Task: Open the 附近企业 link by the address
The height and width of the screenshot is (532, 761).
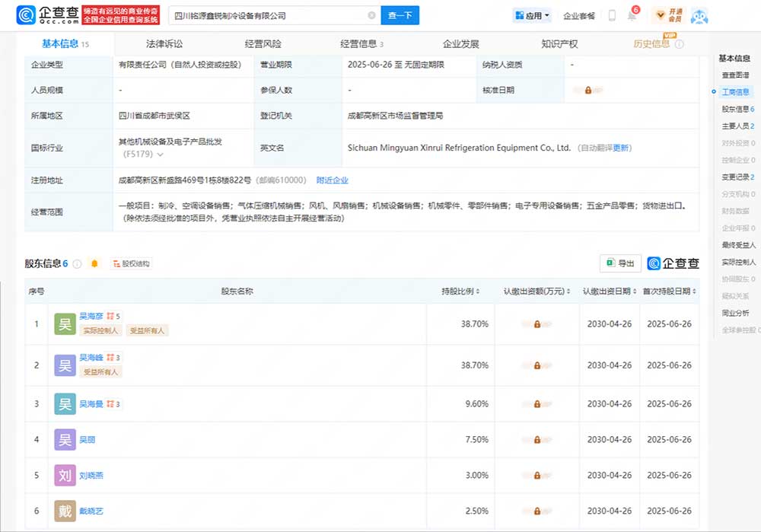Action: coord(332,180)
